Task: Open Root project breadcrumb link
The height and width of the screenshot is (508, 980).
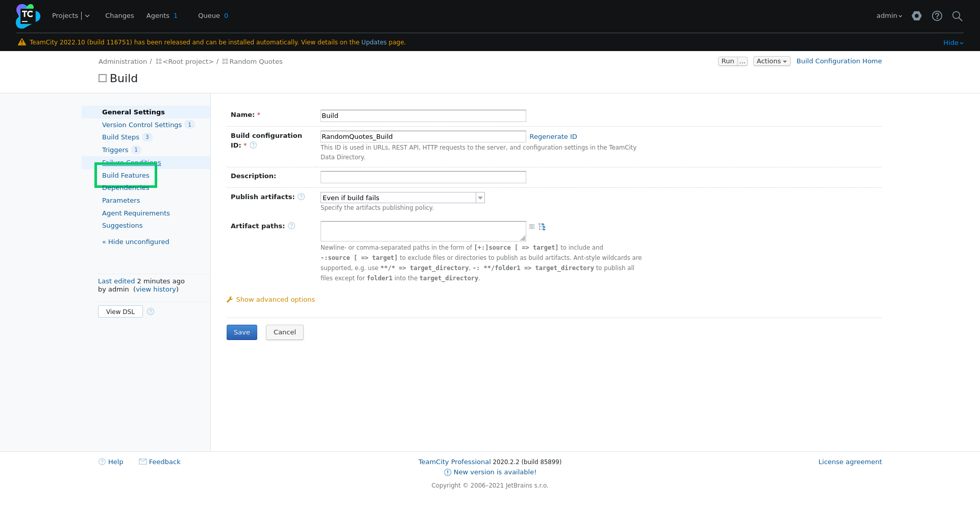Action: tap(188, 62)
